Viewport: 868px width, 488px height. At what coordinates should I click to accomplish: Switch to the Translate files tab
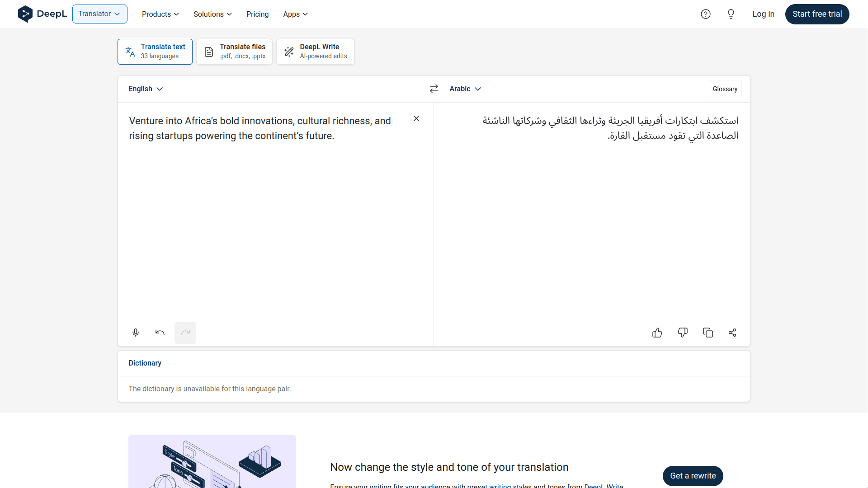click(234, 52)
